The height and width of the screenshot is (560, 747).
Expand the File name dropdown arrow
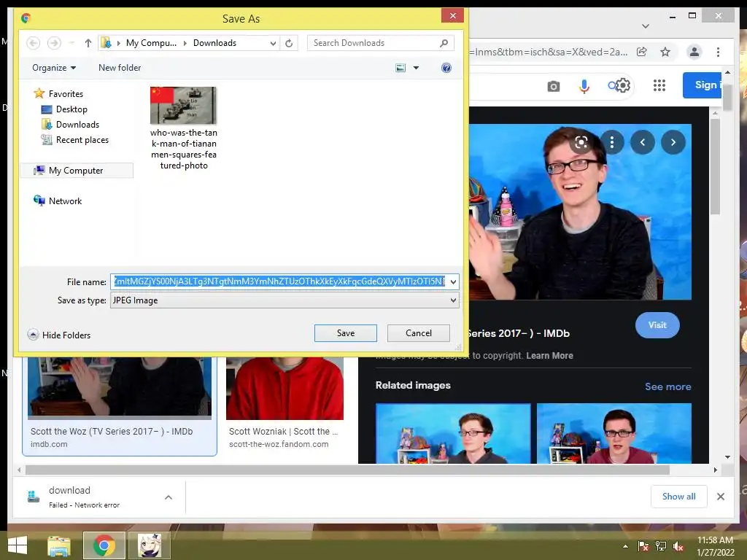tap(453, 281)
